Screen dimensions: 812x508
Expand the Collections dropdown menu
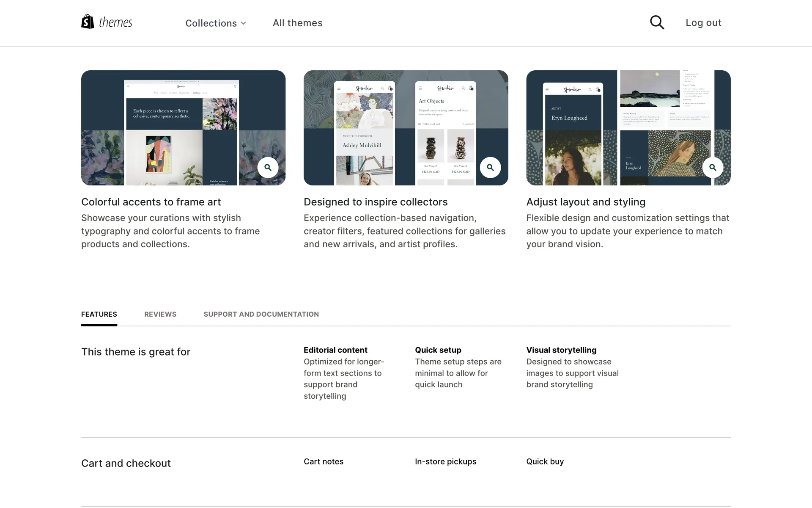tap(211, 23)
